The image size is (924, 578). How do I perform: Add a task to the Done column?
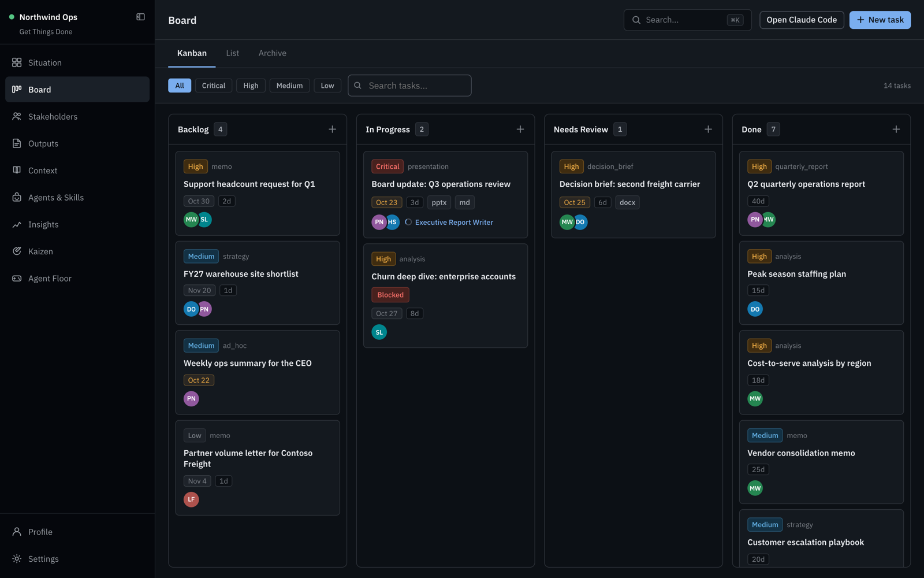(896, 129)
